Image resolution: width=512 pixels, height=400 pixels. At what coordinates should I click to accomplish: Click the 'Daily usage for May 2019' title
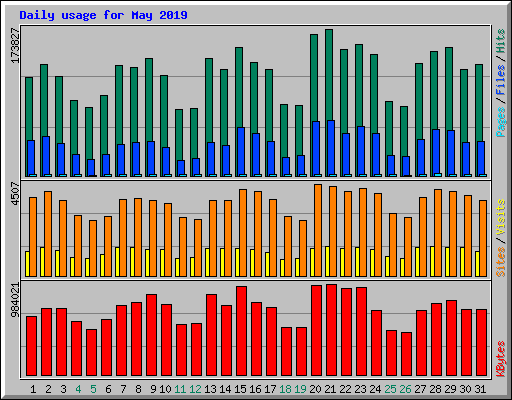[x=103, y=15]
